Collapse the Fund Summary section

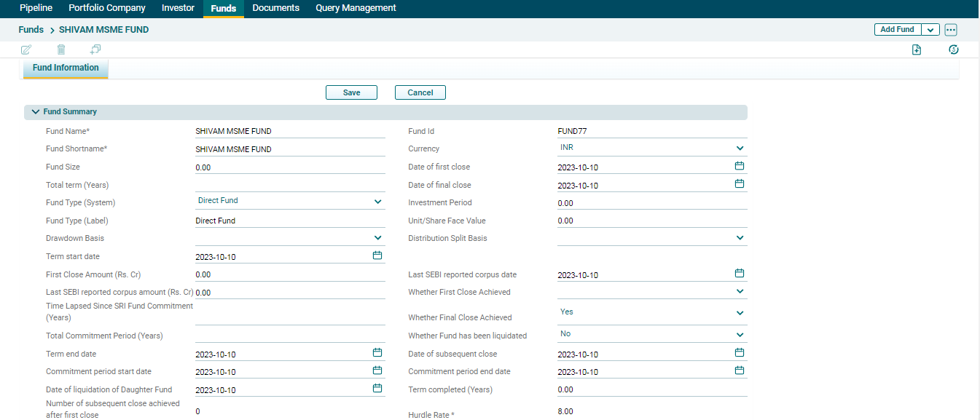pos(35,112)
